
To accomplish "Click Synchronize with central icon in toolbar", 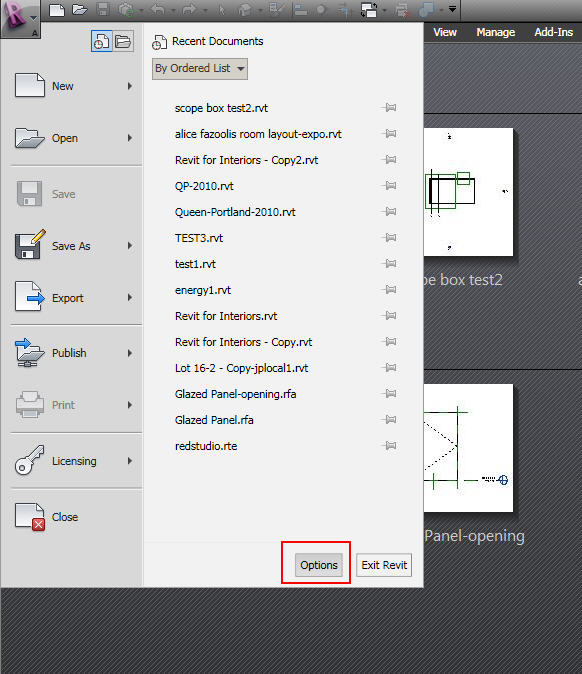I will pos(126,9).
